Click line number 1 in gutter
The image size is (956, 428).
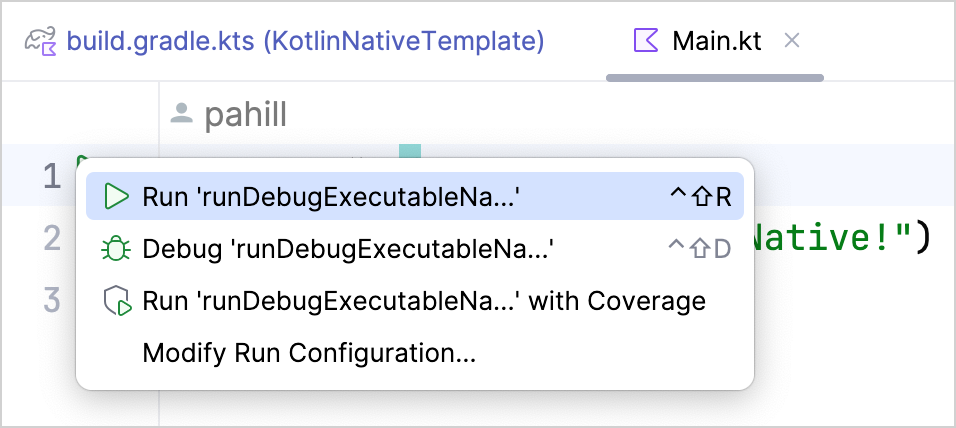pyautogui.click(x=52, y=176)
